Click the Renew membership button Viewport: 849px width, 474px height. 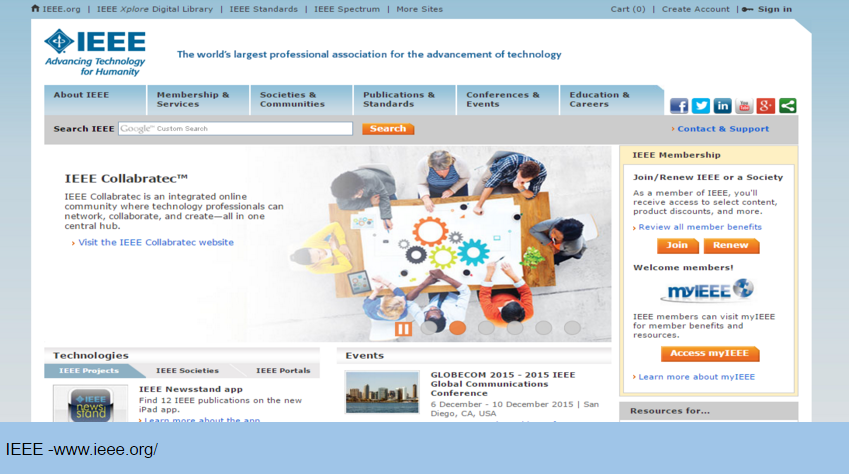[731, 245]
